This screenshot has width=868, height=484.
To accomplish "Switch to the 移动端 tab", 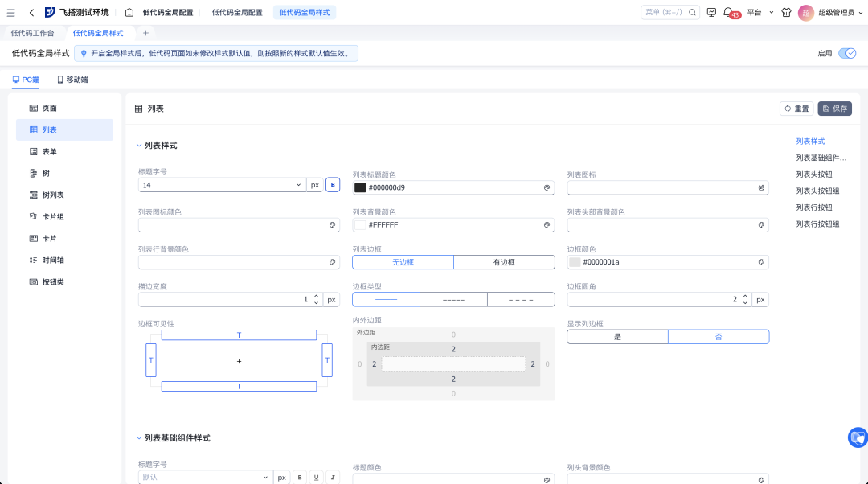I will tap(72, 80).
